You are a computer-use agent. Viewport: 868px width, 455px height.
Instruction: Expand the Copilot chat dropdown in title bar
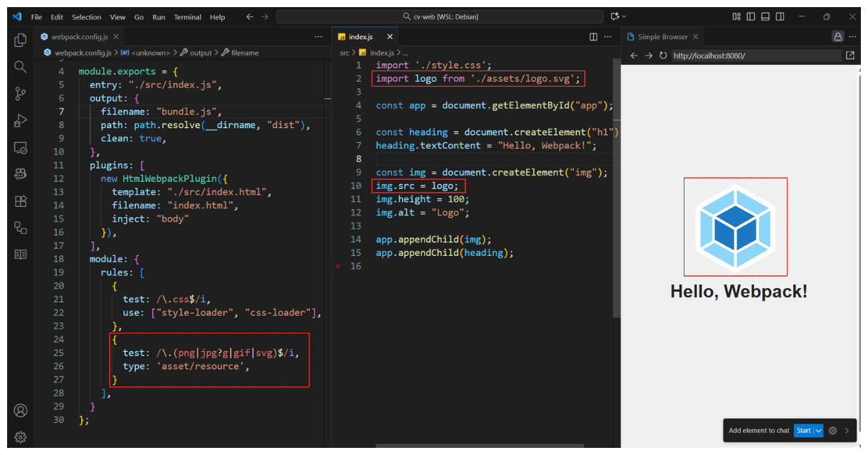pyautogui.click(x=625, y=16)
